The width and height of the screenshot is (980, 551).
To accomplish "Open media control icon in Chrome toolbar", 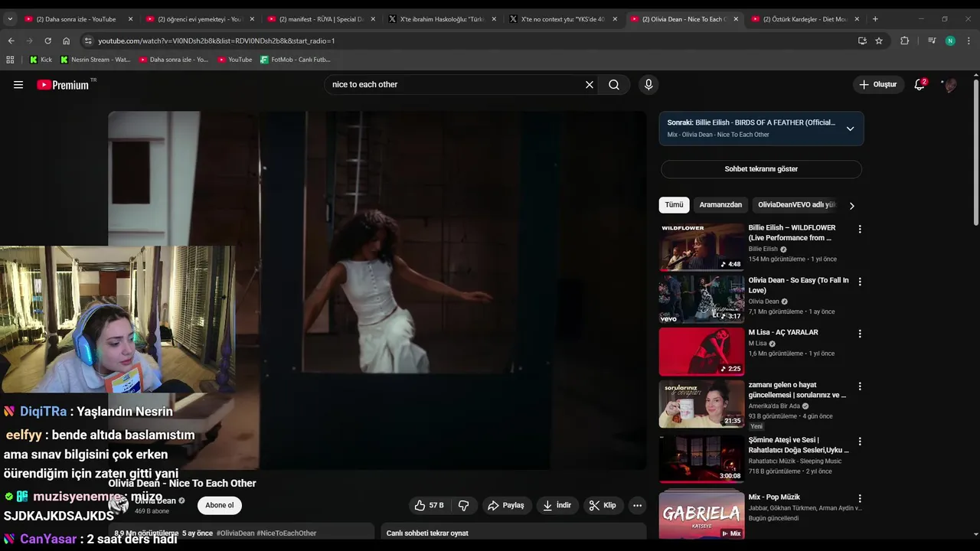I will tap(932, 41).
